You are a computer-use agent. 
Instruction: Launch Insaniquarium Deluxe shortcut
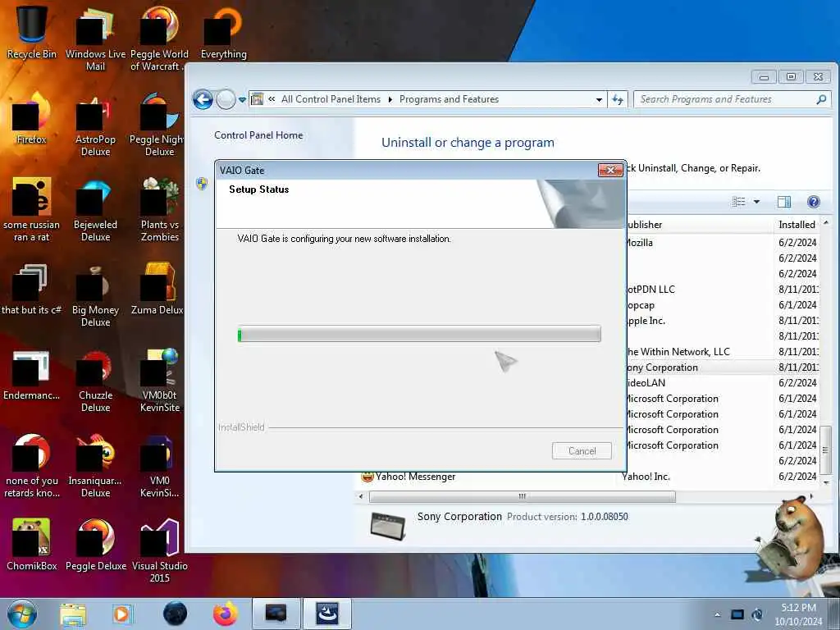[x=95, y=466]
